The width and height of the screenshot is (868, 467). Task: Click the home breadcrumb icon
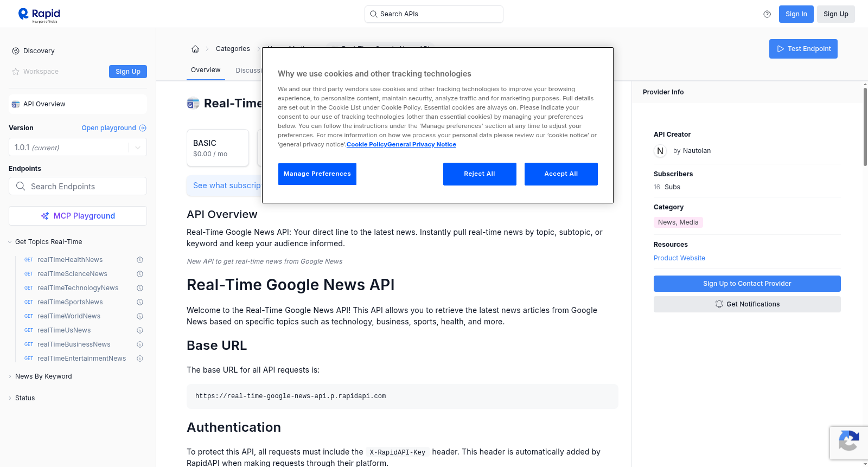[x=195, y=49]
